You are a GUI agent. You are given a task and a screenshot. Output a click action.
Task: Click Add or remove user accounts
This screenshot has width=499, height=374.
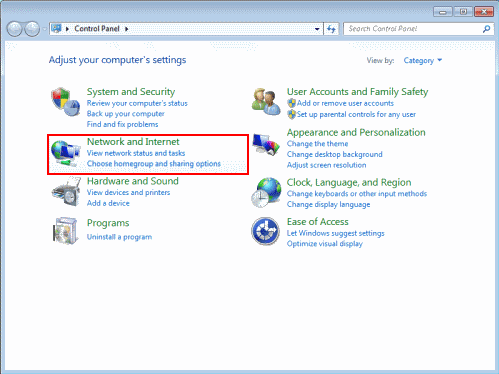345,103
